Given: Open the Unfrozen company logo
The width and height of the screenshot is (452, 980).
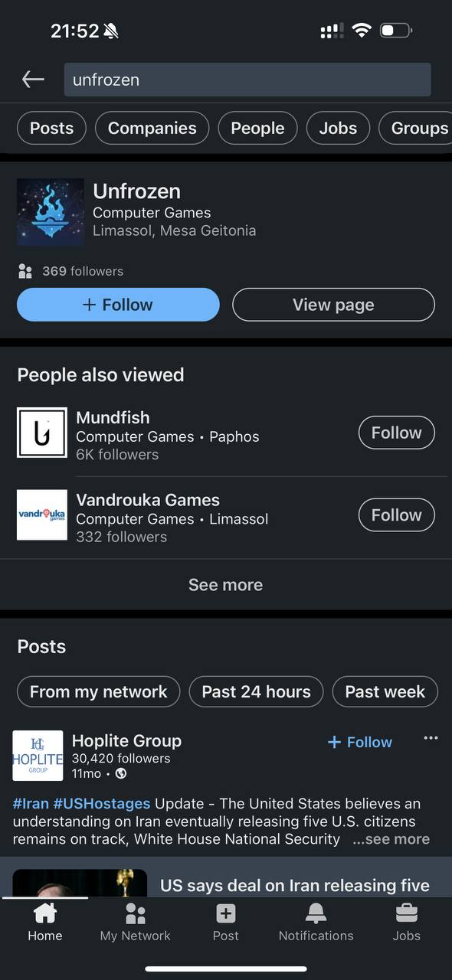Looking at the screenshot, I should pos(51,212).
